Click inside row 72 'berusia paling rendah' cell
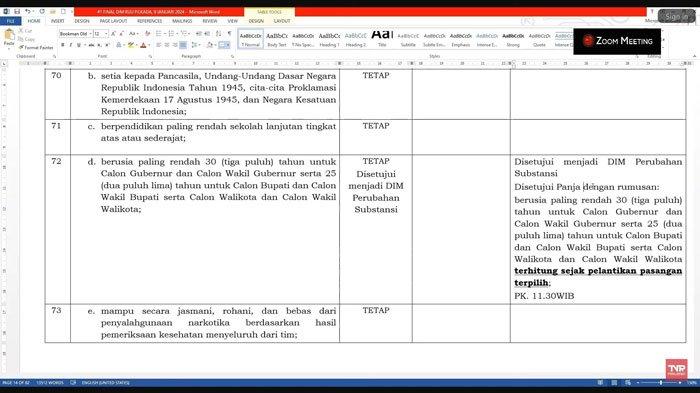The image size is (700, 393). (x=204, y=230)
